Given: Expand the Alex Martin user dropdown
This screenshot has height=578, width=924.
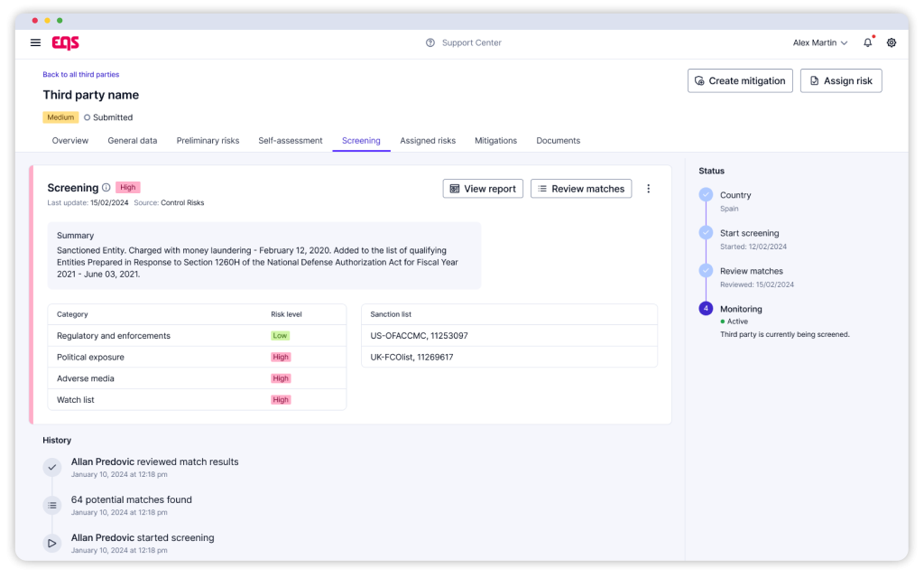Looking at the screenshot, I should (x=820, y=42).
